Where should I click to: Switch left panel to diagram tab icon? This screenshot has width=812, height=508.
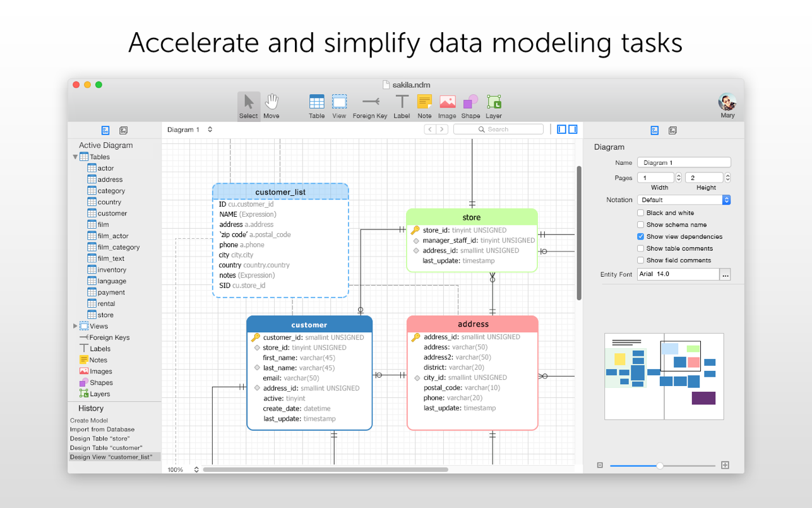tap(105, 130)
